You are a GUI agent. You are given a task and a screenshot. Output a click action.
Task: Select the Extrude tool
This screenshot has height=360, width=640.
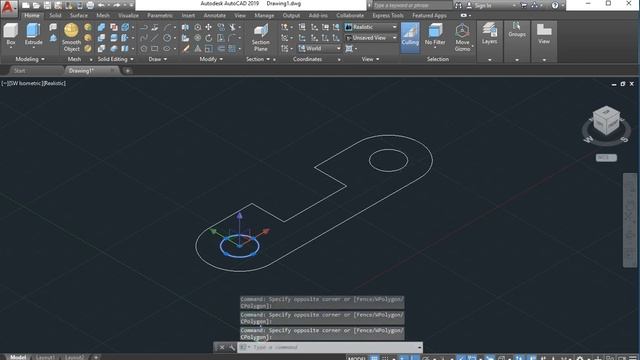[x=33, y=34]
